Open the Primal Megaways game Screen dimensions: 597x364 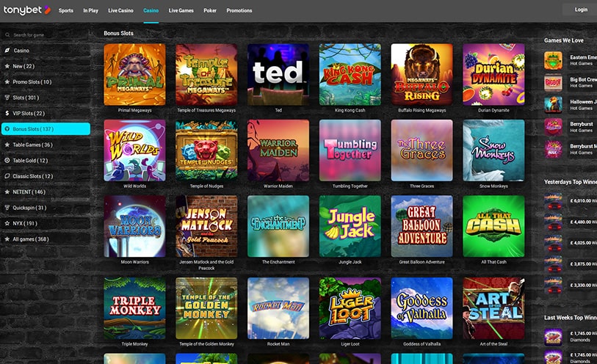pyautogui.click(x=135, y=74)
